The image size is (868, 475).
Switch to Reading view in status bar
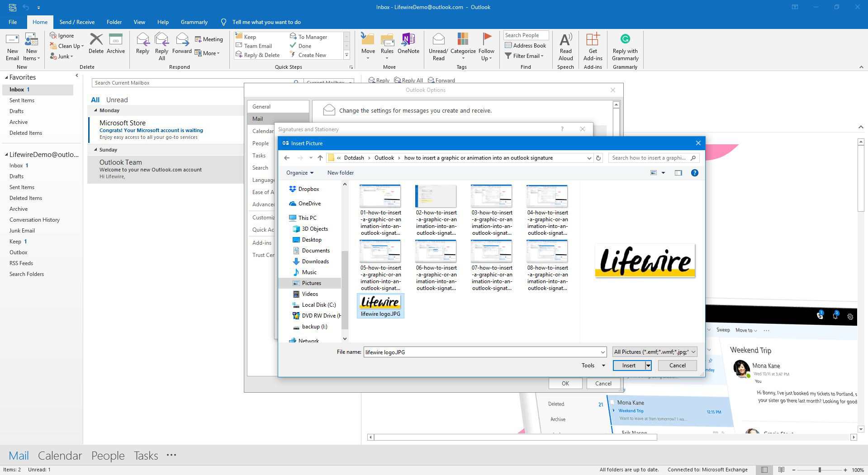point(781,470)
